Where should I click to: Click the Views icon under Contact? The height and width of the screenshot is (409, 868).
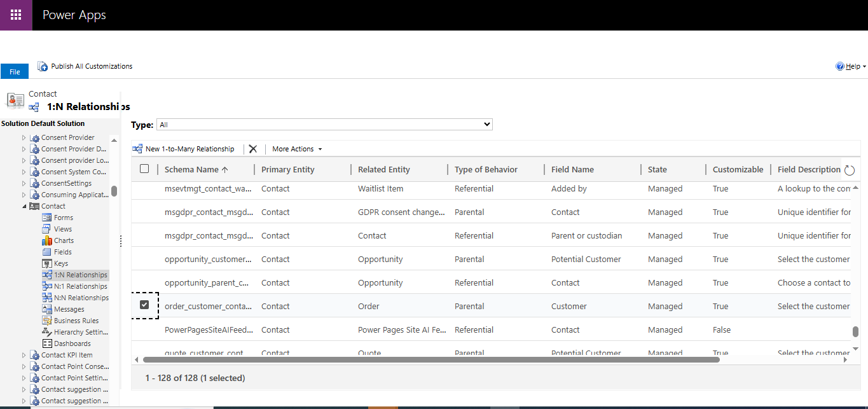pos(47,229)
